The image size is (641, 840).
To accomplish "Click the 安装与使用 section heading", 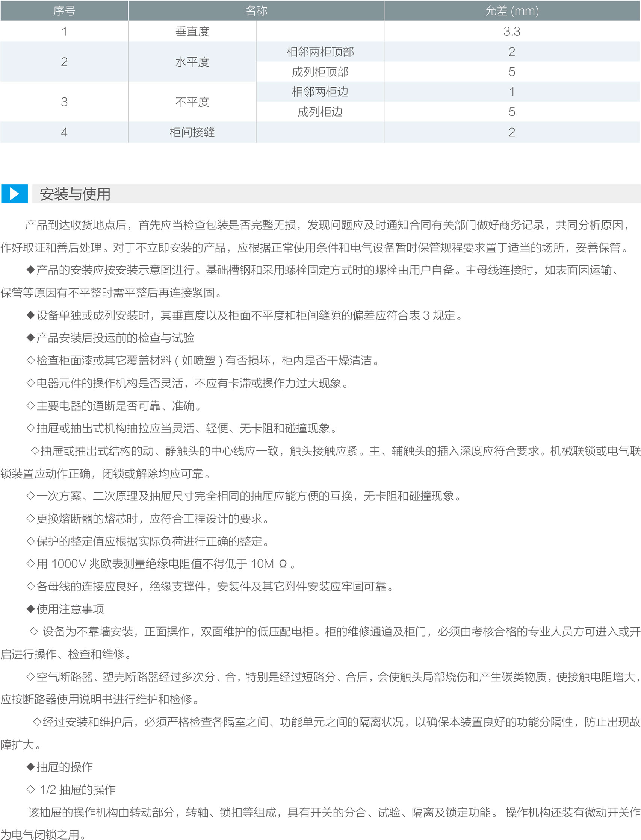I will point(75,194).
